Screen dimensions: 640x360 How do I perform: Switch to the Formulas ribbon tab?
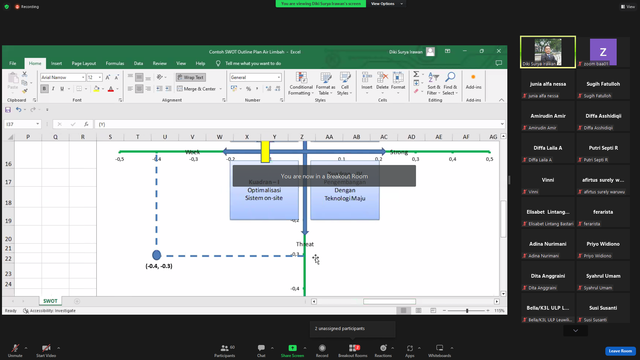point(115,63)
